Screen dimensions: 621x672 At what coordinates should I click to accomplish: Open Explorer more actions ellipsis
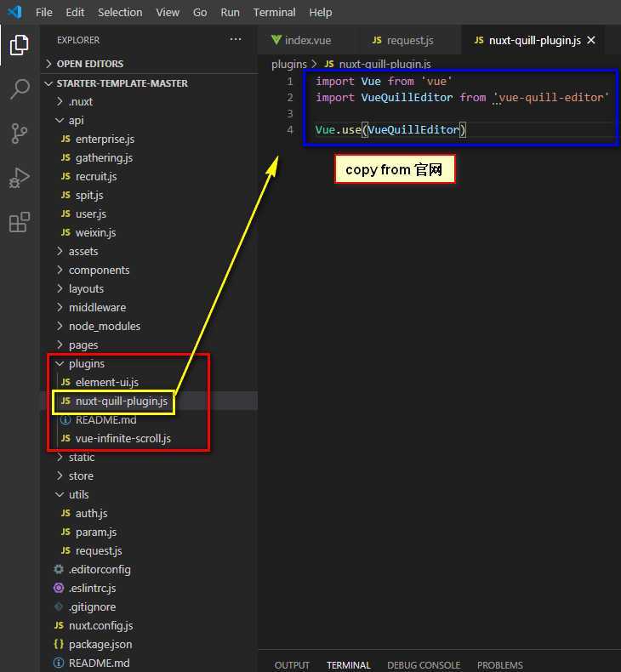pos(236,39)
